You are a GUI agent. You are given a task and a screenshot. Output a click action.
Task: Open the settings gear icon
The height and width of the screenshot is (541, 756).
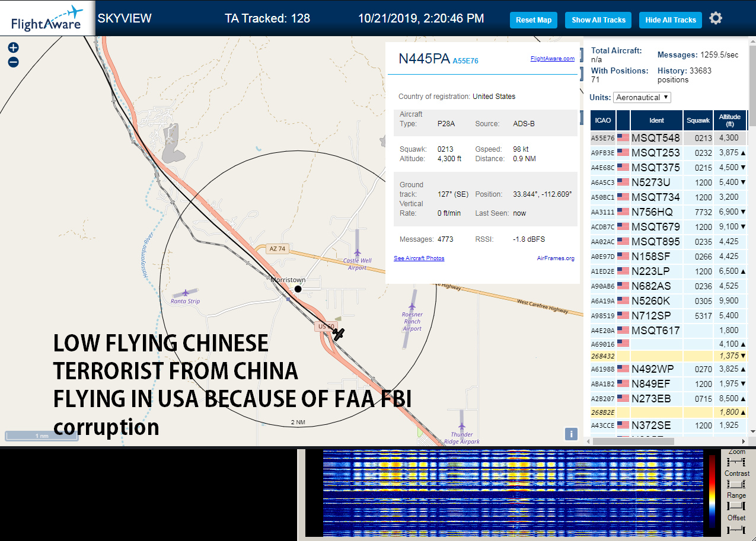click(716, 18)
